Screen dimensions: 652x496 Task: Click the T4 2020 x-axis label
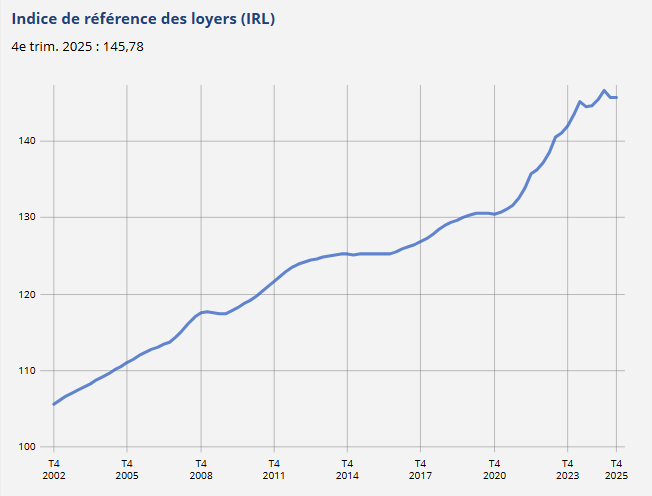pos(494,470)
